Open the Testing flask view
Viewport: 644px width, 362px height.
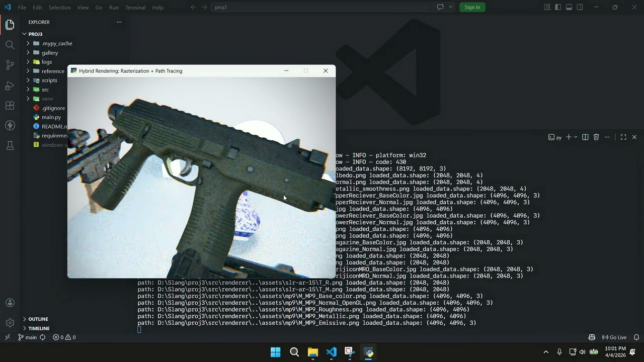tap(10, 145)
